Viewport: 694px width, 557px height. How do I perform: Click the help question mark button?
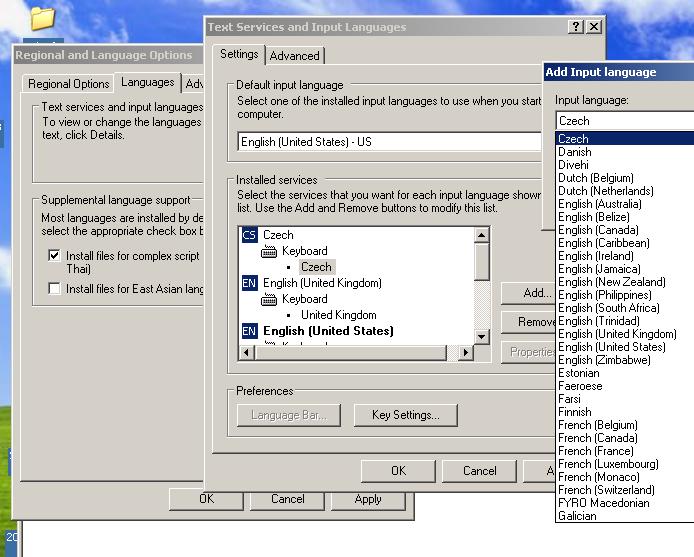tap(575, 27)
